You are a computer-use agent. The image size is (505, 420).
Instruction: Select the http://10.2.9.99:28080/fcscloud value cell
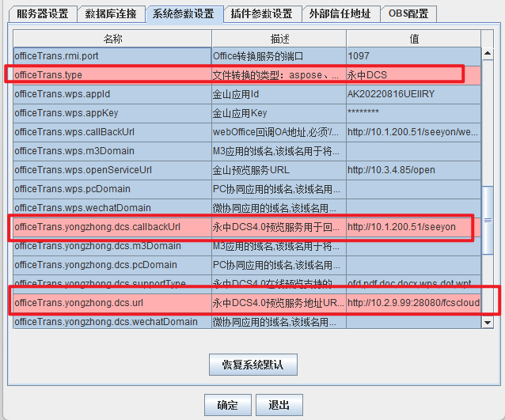(414, 303)
